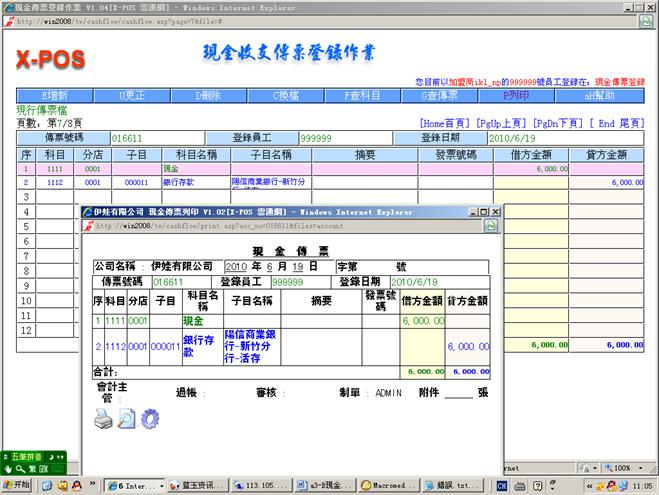Select the P列印 print menu item
This screenshot has width=659, height=495.
pos(516,96)
